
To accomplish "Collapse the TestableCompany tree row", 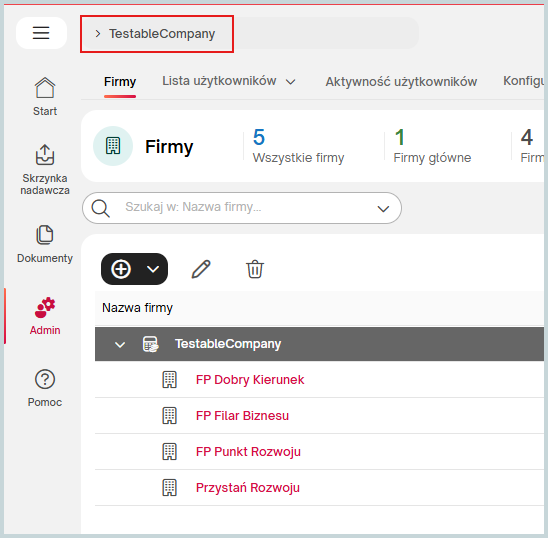I will click(x=120, y=345).
